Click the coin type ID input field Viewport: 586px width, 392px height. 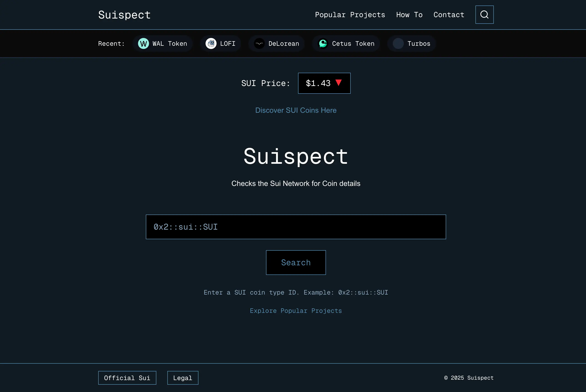[x=296, y=226]
